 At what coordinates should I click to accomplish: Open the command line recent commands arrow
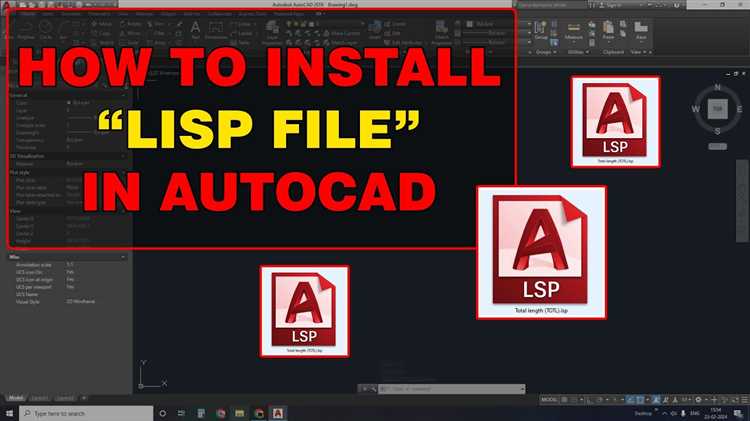(522, 389)
